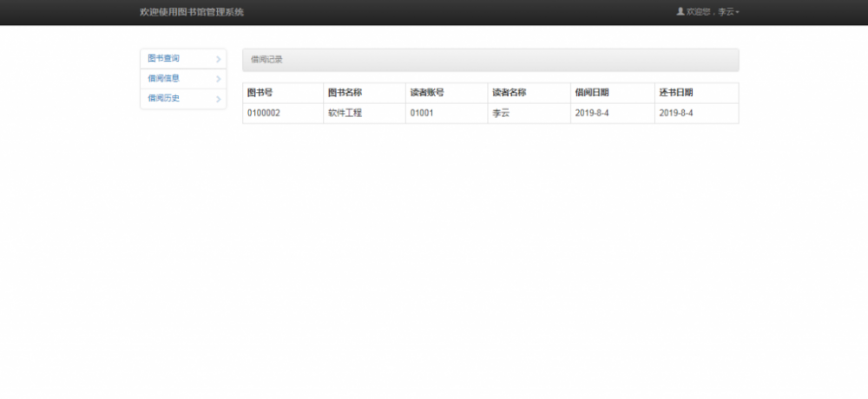Click the user avatar icon in header

click(681, 11)
